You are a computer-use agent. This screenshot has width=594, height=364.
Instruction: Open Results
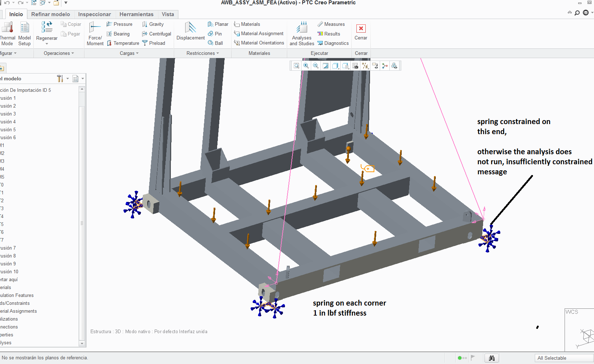coord(329,34)
